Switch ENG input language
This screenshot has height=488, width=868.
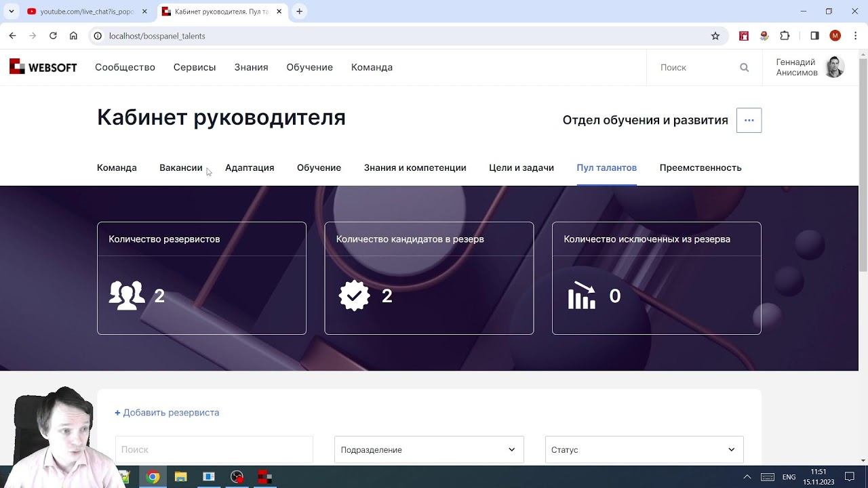[x=789, y=477]
